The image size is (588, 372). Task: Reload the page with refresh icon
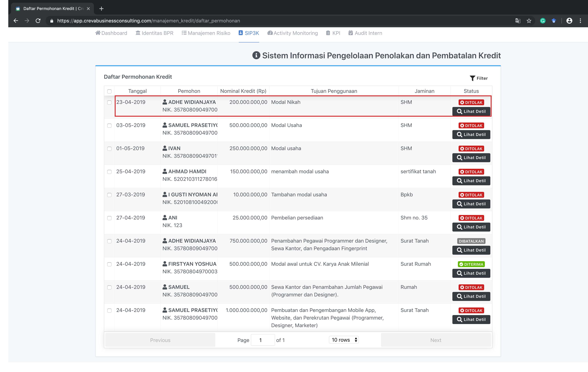point(38,21)
